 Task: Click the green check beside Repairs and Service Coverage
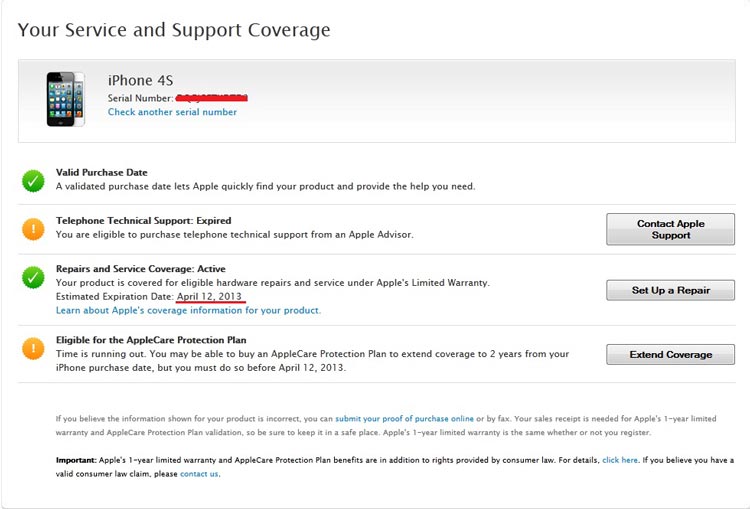pos(33,277)
